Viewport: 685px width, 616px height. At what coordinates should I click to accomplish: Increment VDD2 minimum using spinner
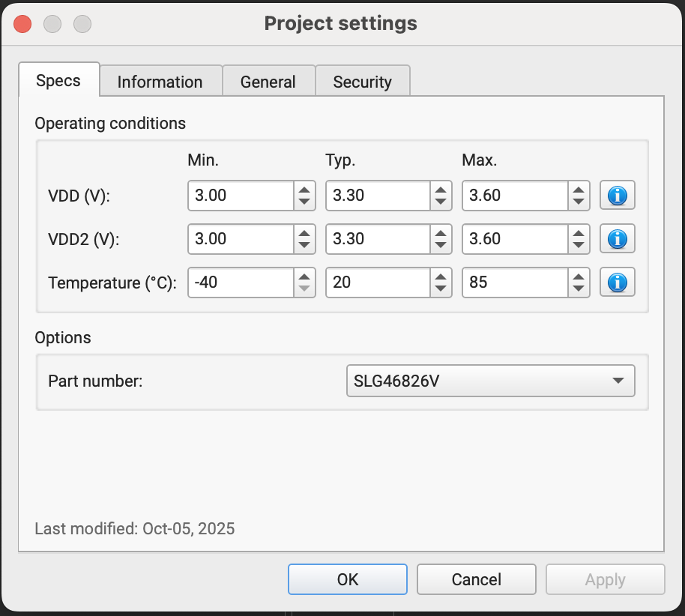coord(303,234)
